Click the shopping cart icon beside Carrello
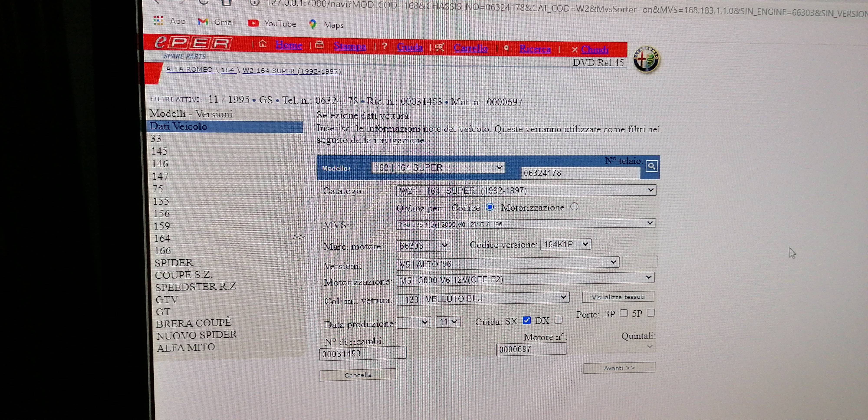The height and width of the screenshot is (420, 868). point(439,48)
